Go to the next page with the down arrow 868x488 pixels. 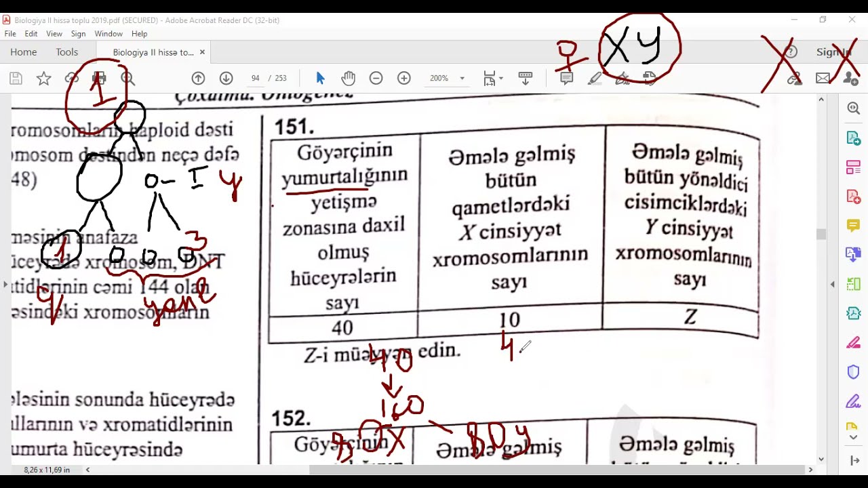226,79
